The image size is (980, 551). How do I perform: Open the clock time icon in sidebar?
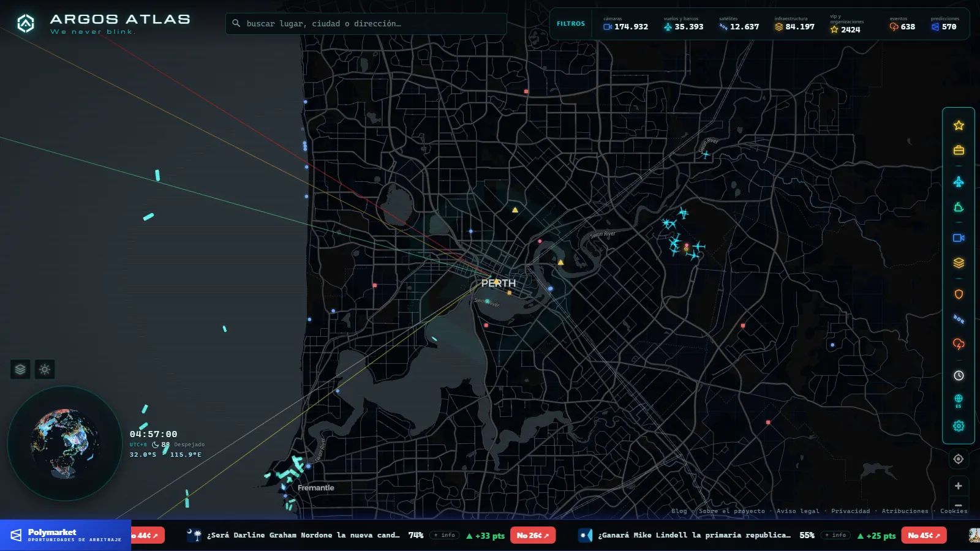click(959, 375)
